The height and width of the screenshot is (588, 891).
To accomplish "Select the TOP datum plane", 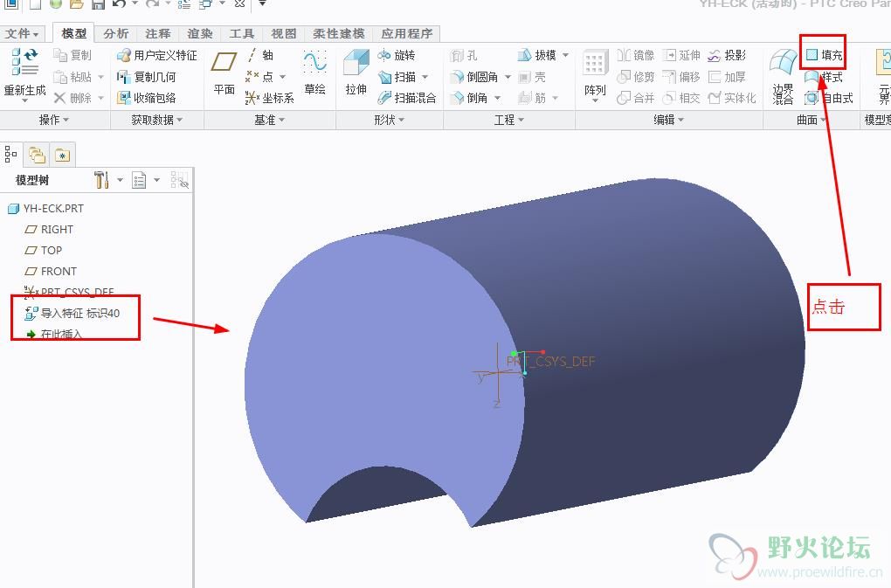I will (44, 251).
